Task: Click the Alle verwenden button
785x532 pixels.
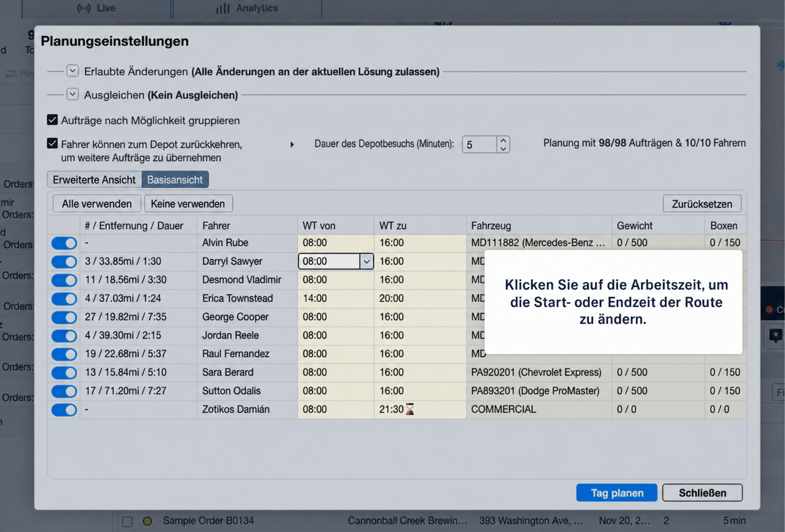Action: coord(97,204)
